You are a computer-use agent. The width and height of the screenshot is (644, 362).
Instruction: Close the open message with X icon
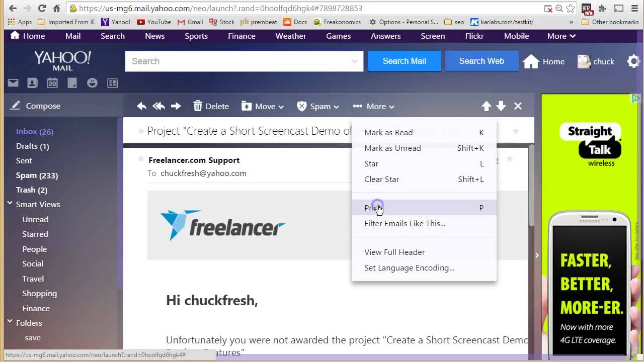(518, 106)
